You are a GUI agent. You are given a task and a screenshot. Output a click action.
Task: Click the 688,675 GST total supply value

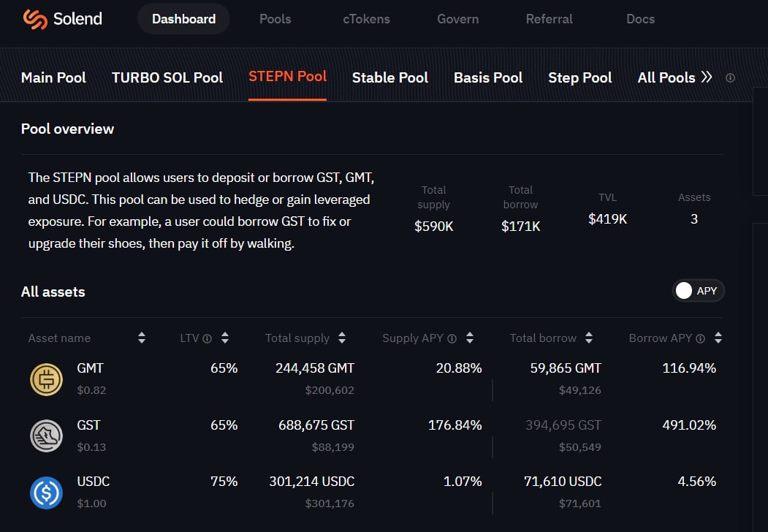[x=316, y=425]
